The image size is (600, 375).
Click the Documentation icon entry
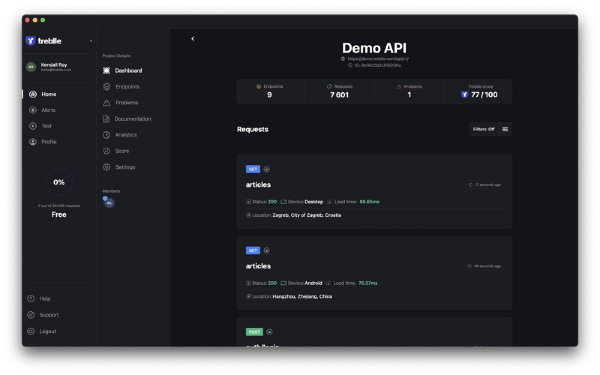[106, 119]
